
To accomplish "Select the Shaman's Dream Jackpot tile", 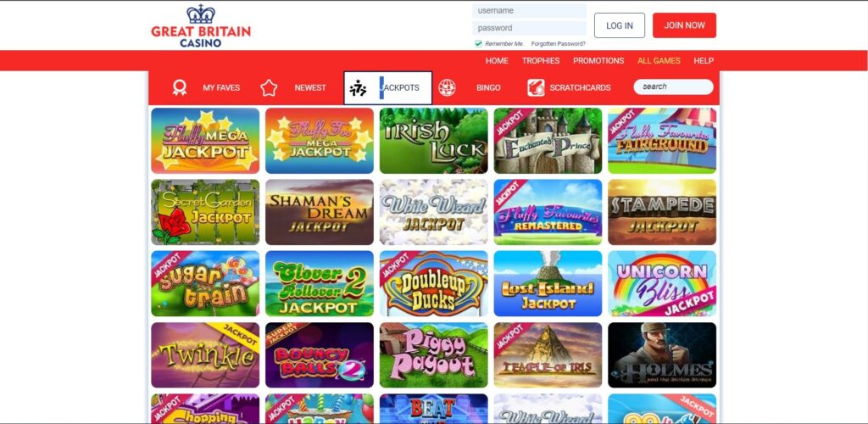I will click(x=320, y=212).
